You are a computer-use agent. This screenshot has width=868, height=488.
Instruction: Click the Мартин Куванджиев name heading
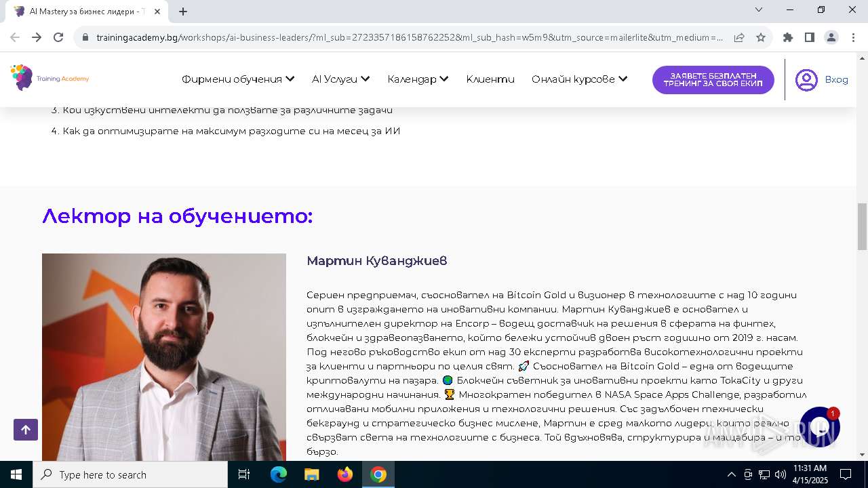click(x=377, y=261)
